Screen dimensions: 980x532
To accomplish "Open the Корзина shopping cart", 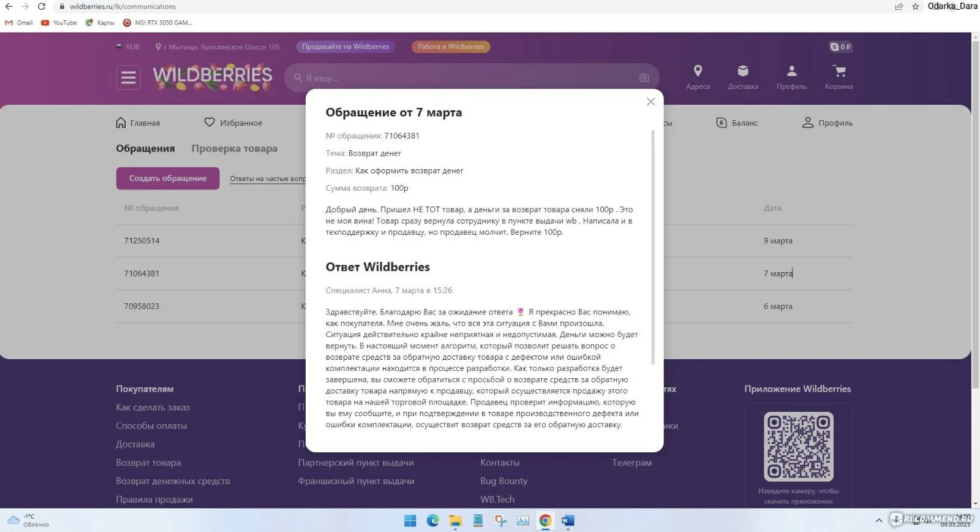I will tap(839, 77).
